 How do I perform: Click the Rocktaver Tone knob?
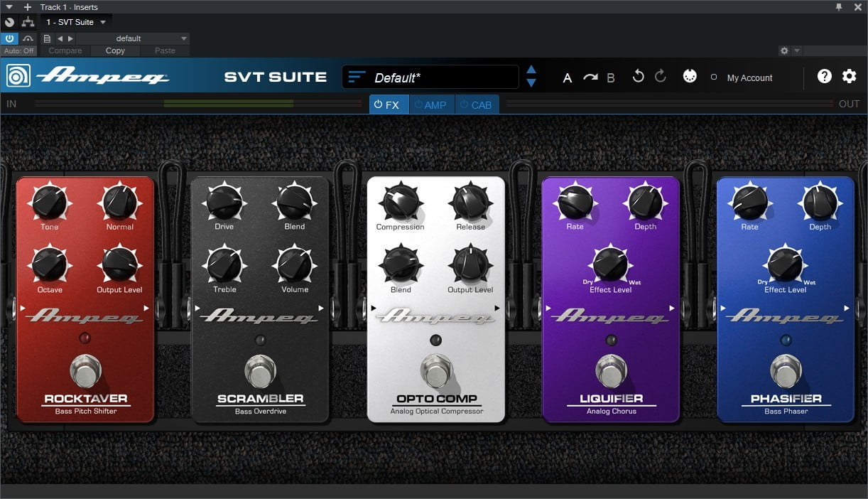(x=50, y=202)
